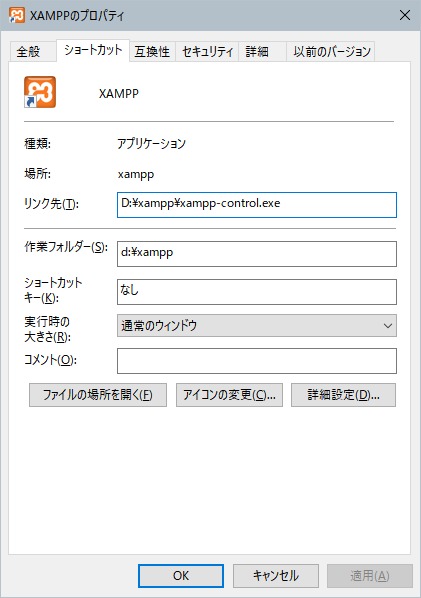Select the ショートカット tab
Screen dimensions: 421x598
(93, 50)
